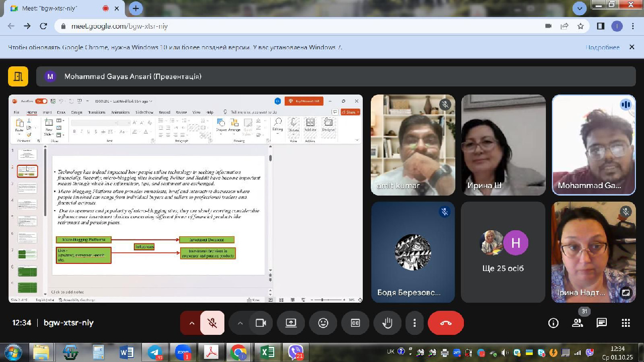This screenshot has width=644, height=362.
Task: Click the Подробнее link in update banner
Action: [x=602, y=47]
